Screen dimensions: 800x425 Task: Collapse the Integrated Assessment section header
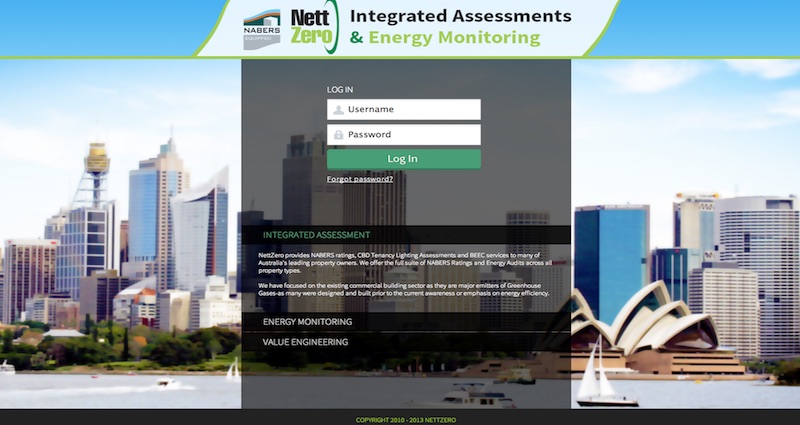point(316,236)
